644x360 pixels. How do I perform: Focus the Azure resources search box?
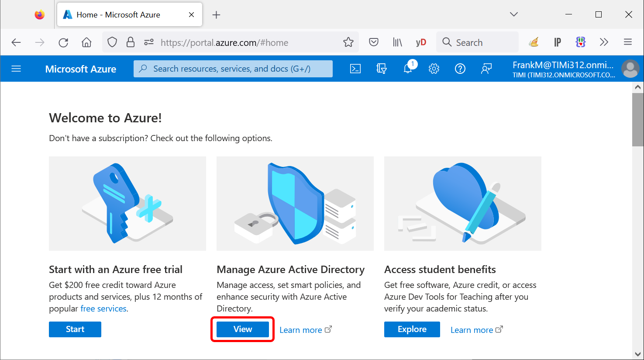tap(233, 69)
